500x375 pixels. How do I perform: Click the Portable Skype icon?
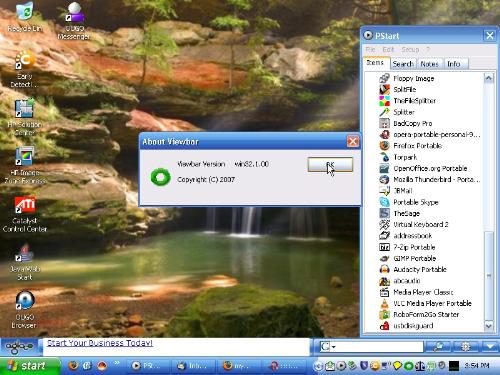click(384, 202)
